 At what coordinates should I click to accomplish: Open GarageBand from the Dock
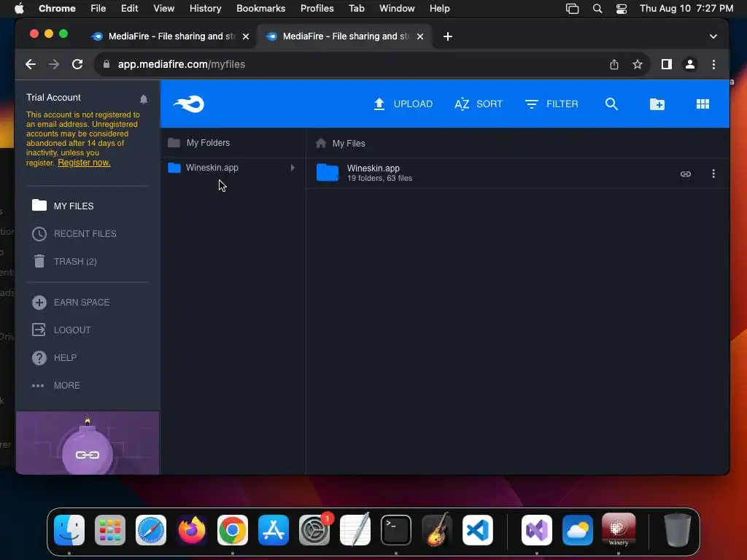point(436,529)
